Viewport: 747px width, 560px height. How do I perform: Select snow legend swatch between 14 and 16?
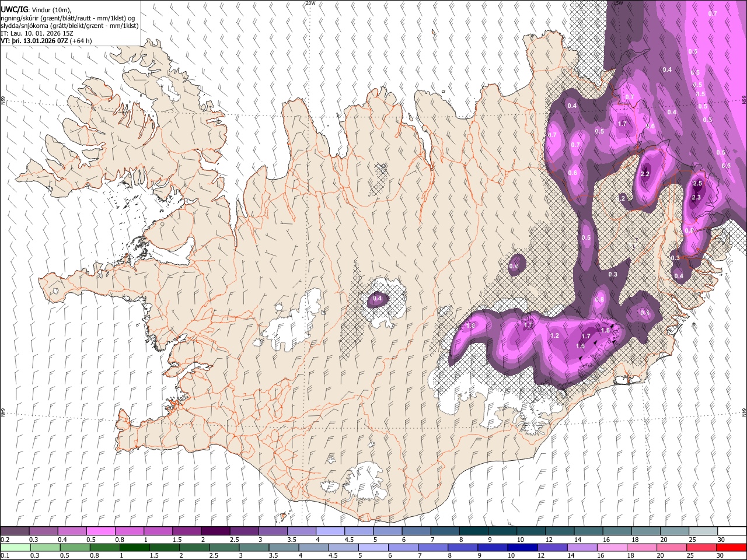589,531
